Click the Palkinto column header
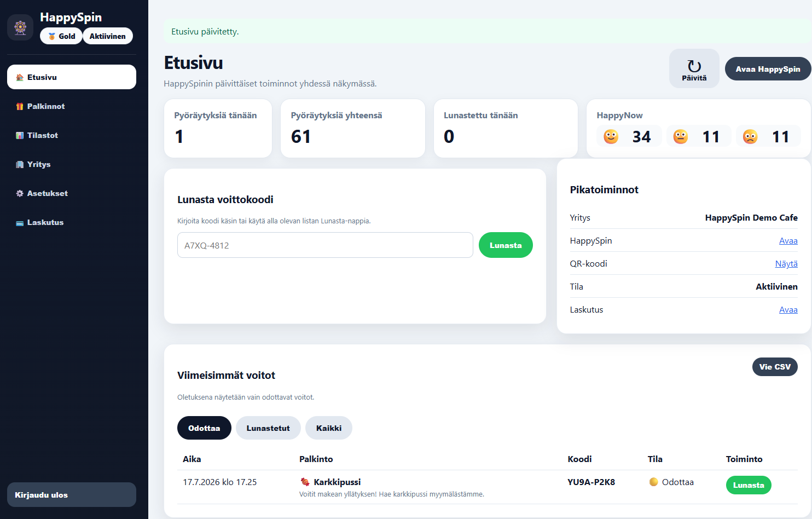This screenshot has height=519, width=812. pos(316,459)
